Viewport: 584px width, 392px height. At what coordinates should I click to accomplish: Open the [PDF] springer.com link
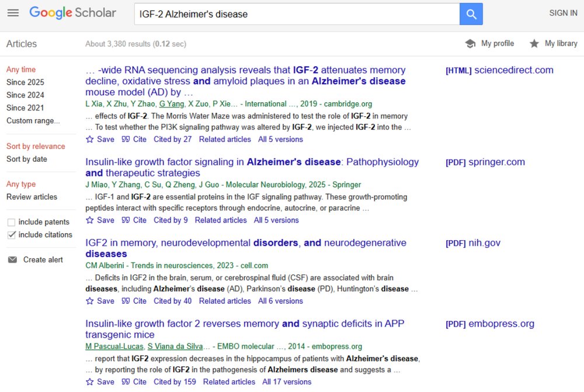485,162
